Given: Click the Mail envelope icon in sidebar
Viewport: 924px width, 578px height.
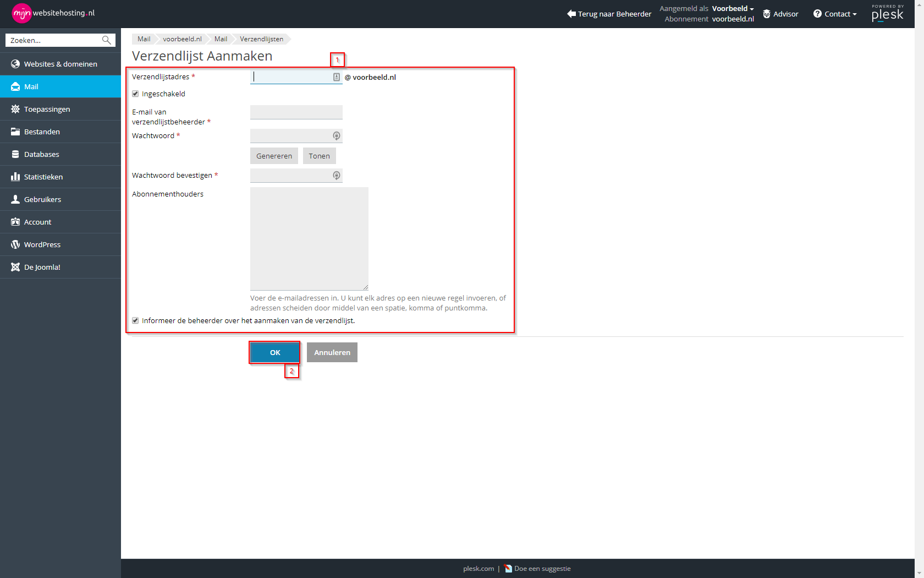Looking at the screenshot, I should click(15, 86).
